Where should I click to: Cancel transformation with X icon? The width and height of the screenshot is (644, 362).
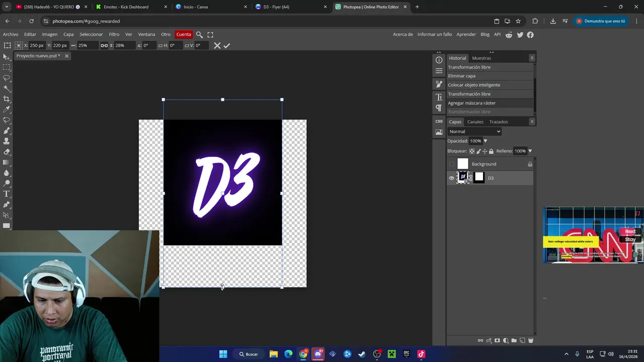click(217, 46)
